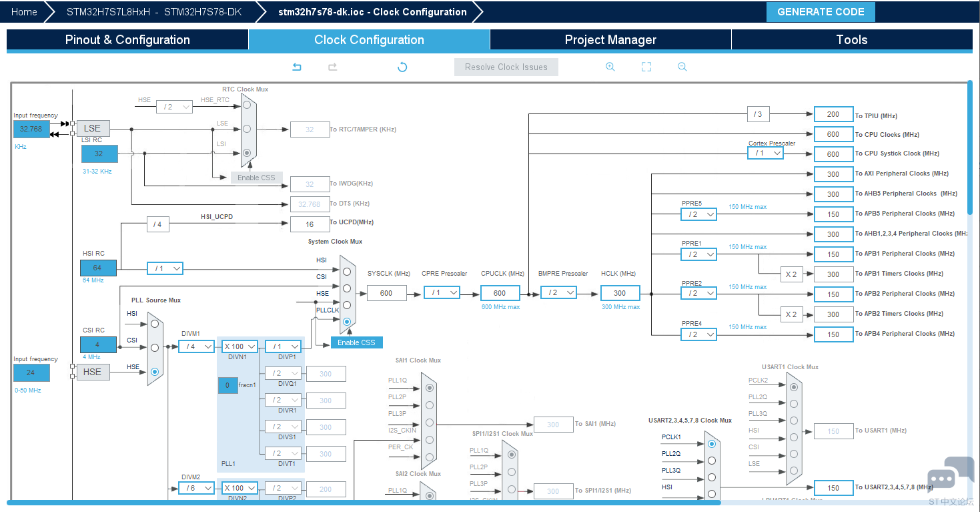The width and height of the screenshot is (980, 512).
Task: Open the Tools tab
Action: click(x=852, y=39)
